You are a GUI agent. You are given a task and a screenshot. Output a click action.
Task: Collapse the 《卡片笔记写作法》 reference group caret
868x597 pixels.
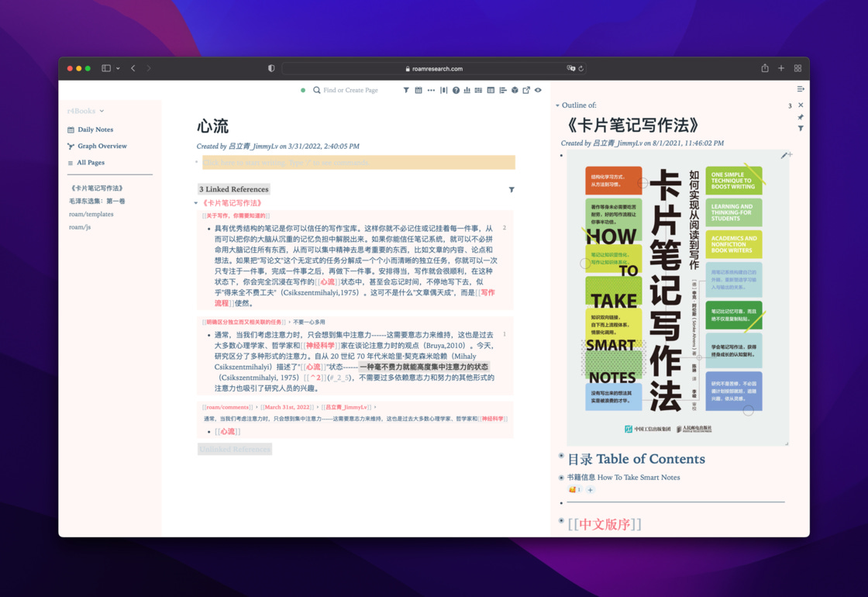pos(195,203)
